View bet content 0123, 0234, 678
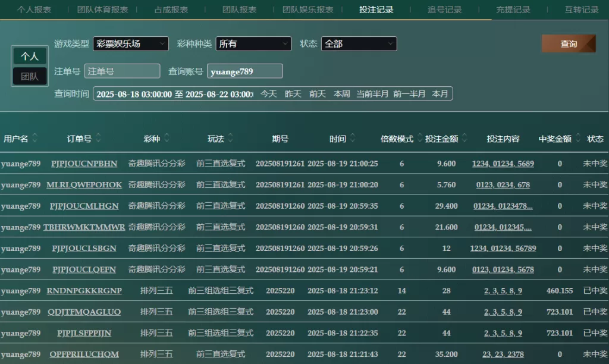The image size is (609, 364). click(503, 185)
